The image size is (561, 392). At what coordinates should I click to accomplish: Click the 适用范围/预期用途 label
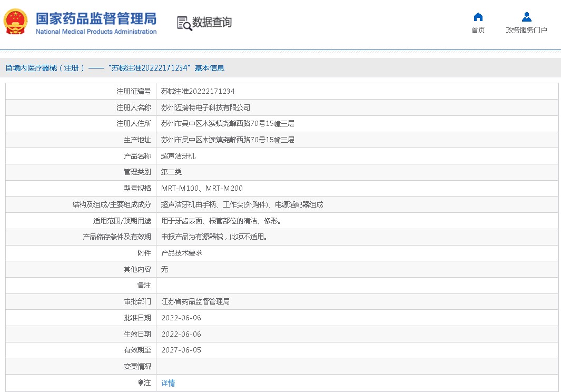(x=122, y=221)
